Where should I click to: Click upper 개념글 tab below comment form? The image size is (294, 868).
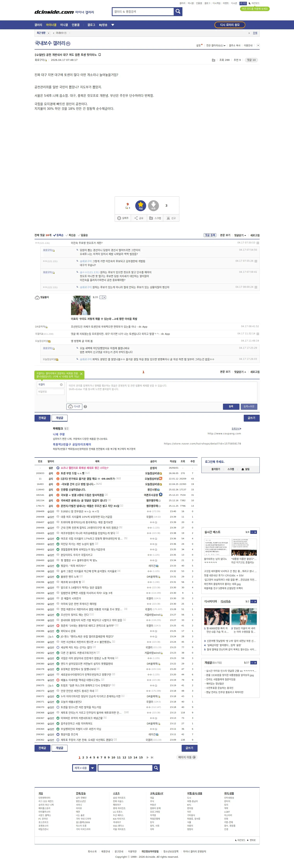[59, 418]
